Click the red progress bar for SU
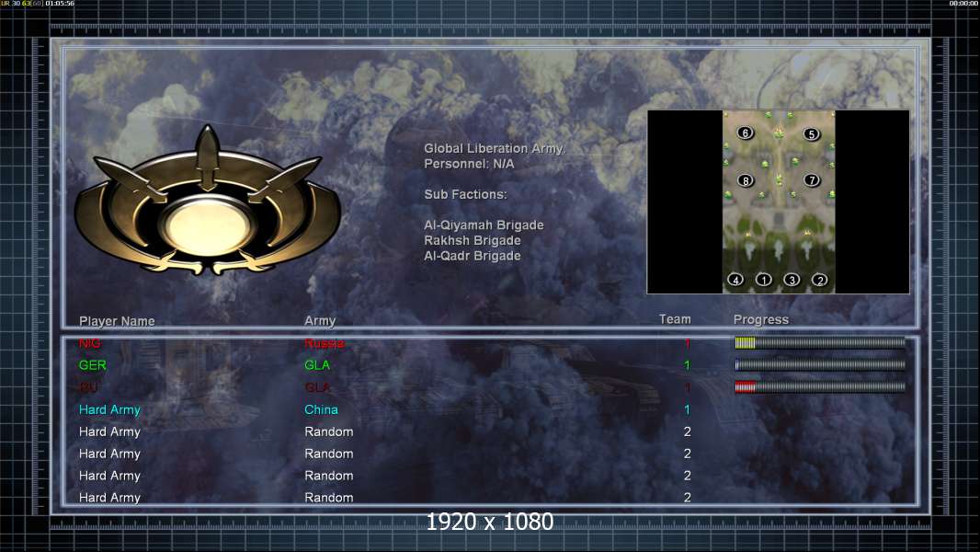Screen dimensions: 980x552 (x=819, y=387)
